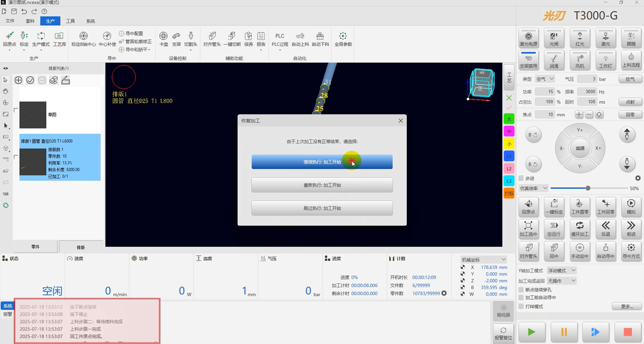This screenshot has width=644, height=344.
Task: Click the 回原点 return-to-origin ribbon icon
Action: coord(9,39)
